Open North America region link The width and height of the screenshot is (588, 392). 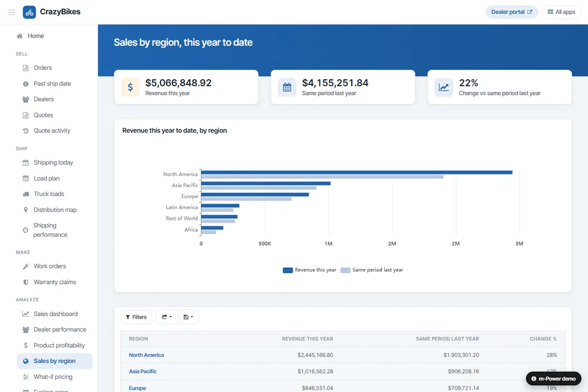[x=146, y=355]
